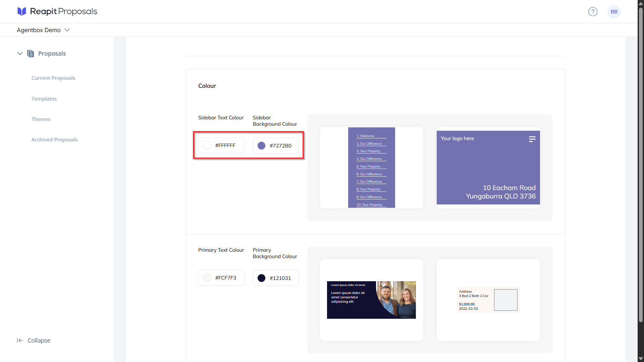Click the Collapse arrow icon
Screen dimensions: 644x362
[20, 341]
